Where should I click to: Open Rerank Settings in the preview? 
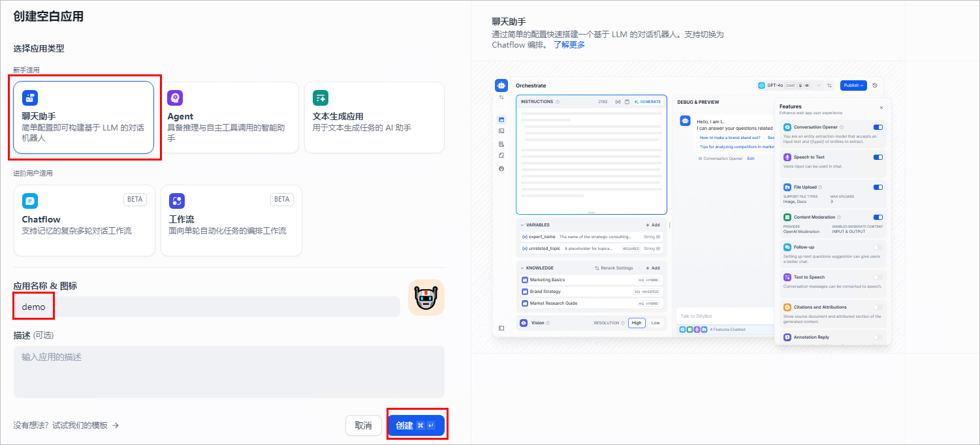pos(614,268)
